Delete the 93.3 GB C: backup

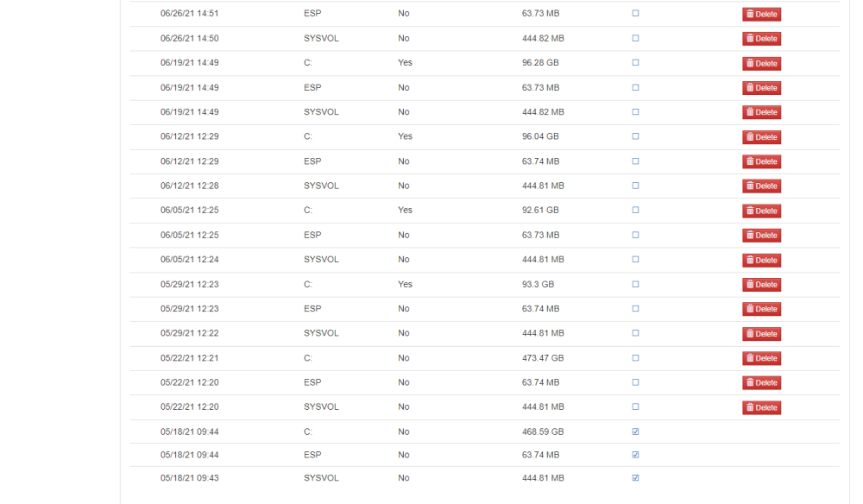[x=761, y=285]
